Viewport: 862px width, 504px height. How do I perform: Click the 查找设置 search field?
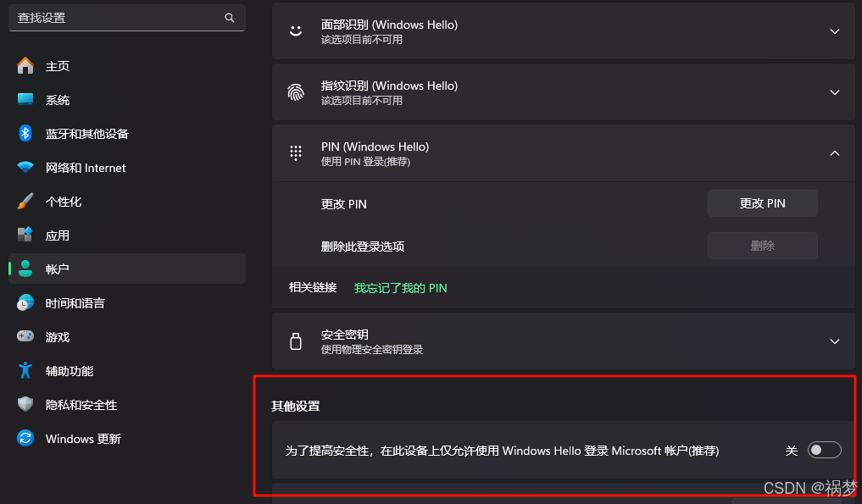[x=127, y=18]
